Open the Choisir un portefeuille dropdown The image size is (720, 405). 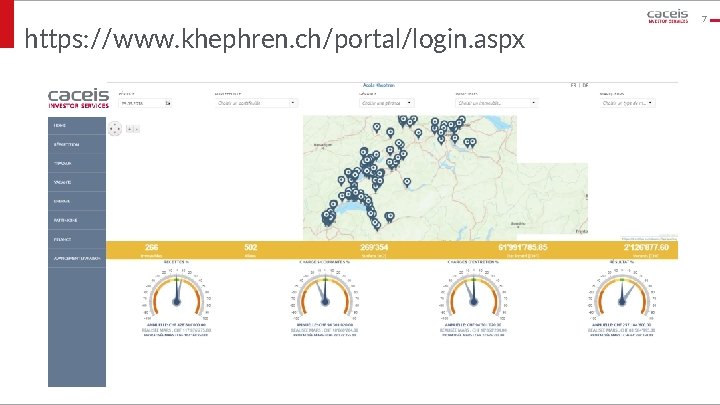[x=257, y=103]
